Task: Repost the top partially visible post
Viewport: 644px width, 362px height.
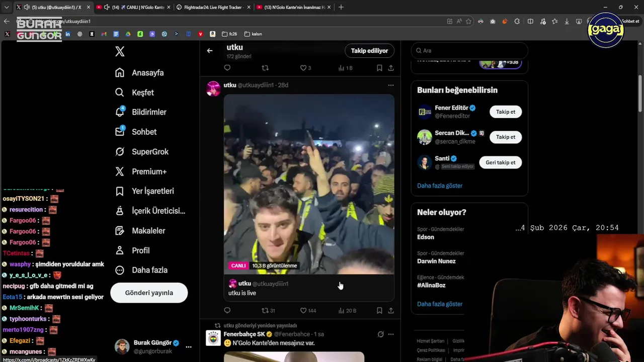Action: pyautogui.click(x=265, y=68)
